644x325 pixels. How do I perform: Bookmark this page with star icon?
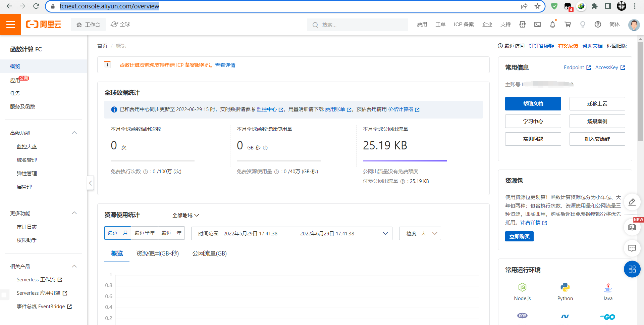click(x=537, y=6)
